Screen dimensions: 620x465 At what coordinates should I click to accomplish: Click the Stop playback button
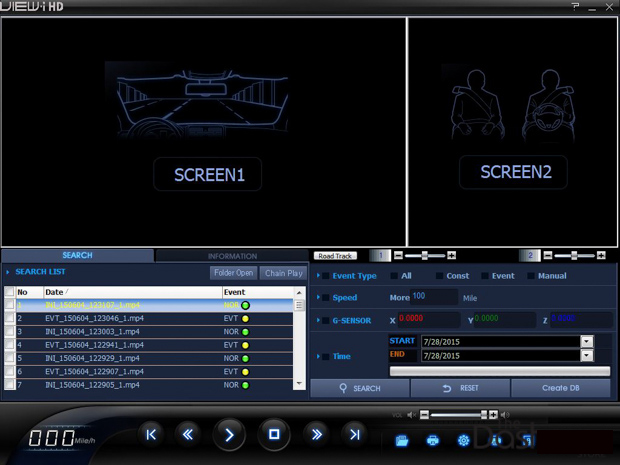click(x=273, y=434)
